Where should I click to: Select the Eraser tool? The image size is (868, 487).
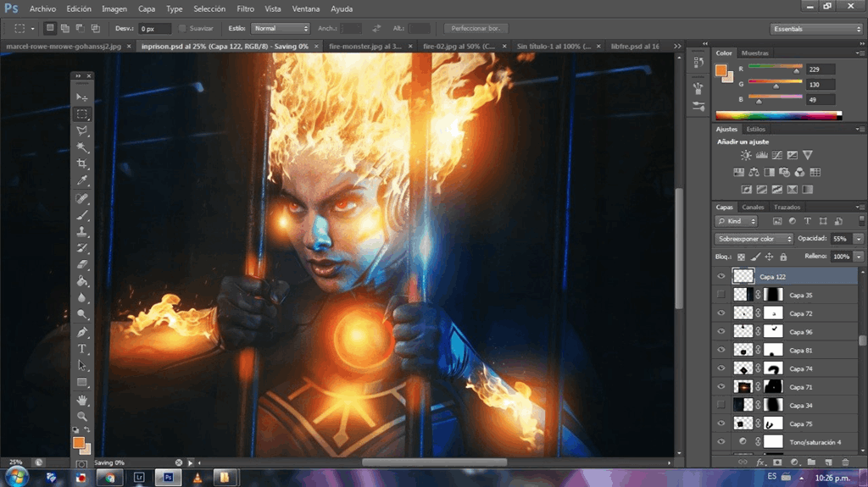pyautogui.click(x=82, y=264)
